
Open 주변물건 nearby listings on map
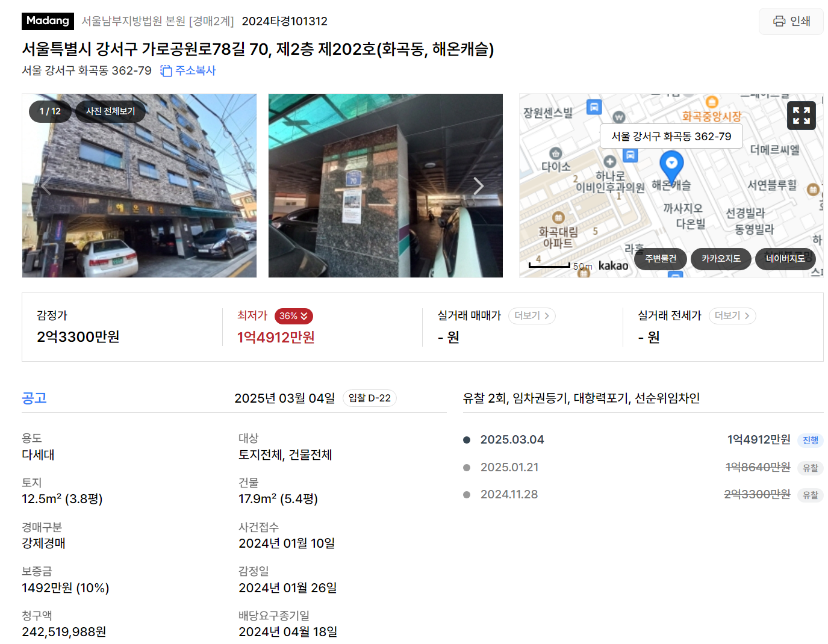coord(661,259)
